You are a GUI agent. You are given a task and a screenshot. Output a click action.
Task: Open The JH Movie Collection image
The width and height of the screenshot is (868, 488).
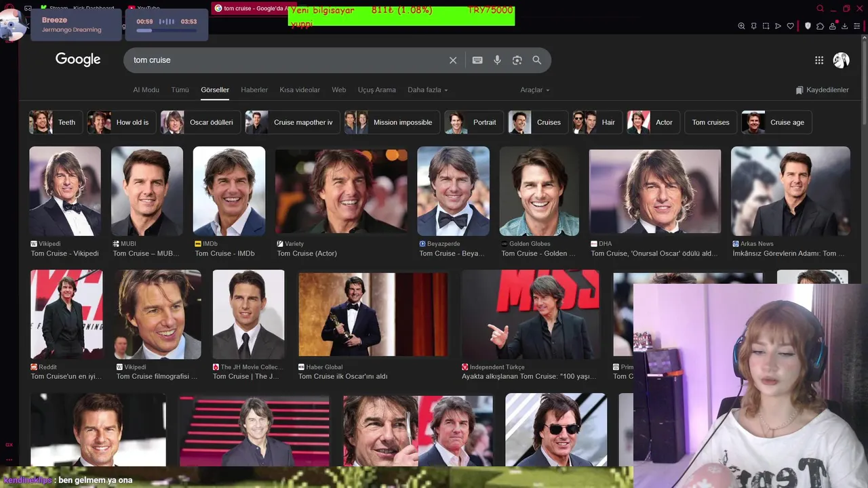pos(249,314)
